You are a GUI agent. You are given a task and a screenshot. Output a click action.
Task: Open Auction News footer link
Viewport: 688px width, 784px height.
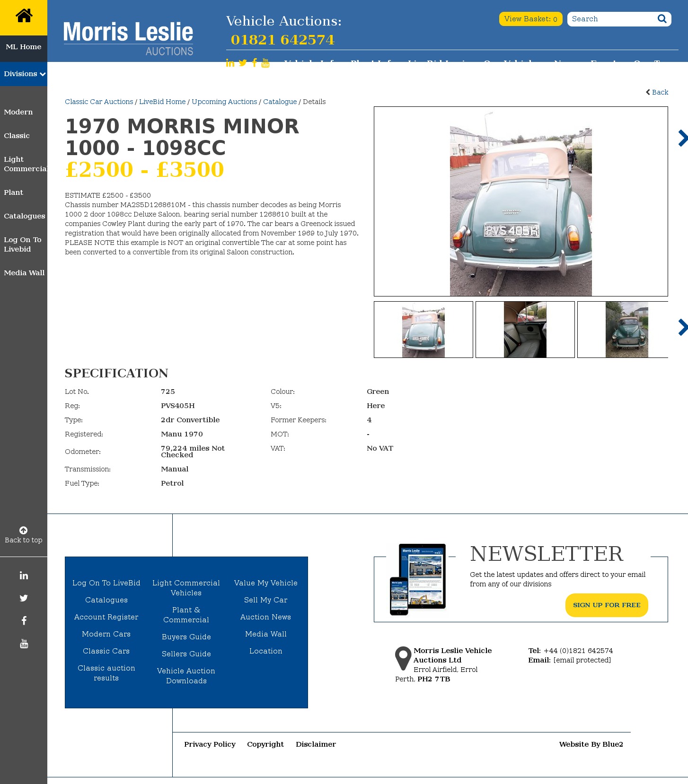pyautogui.click(x=266, y=617)
